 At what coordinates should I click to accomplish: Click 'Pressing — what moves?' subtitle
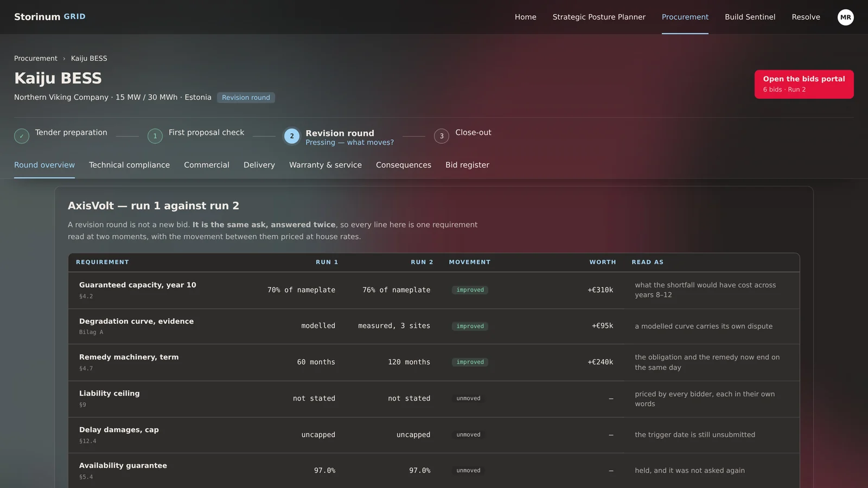(349, 143)
